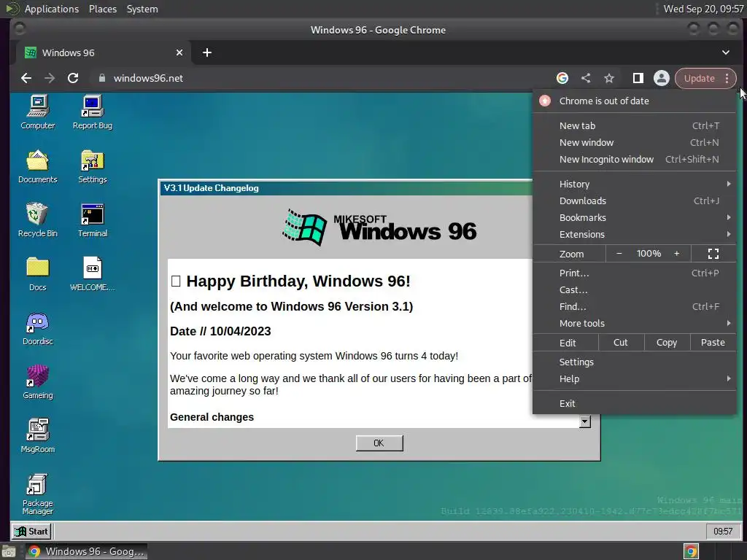Open Downloads from Chrome menu

(635, 201)
